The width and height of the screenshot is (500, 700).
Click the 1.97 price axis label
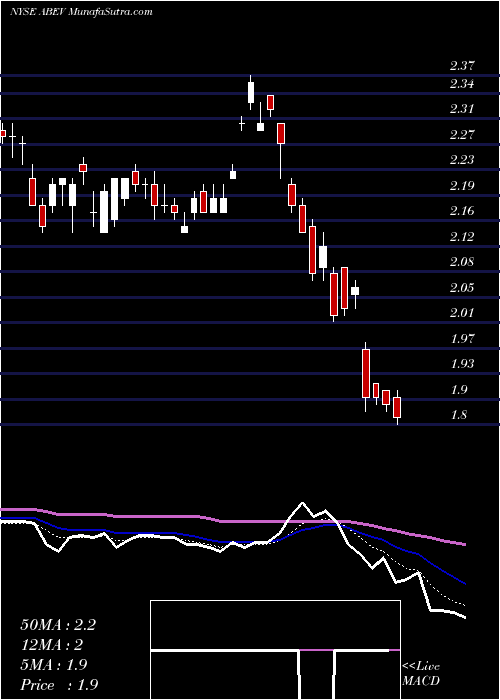point(462,338)
